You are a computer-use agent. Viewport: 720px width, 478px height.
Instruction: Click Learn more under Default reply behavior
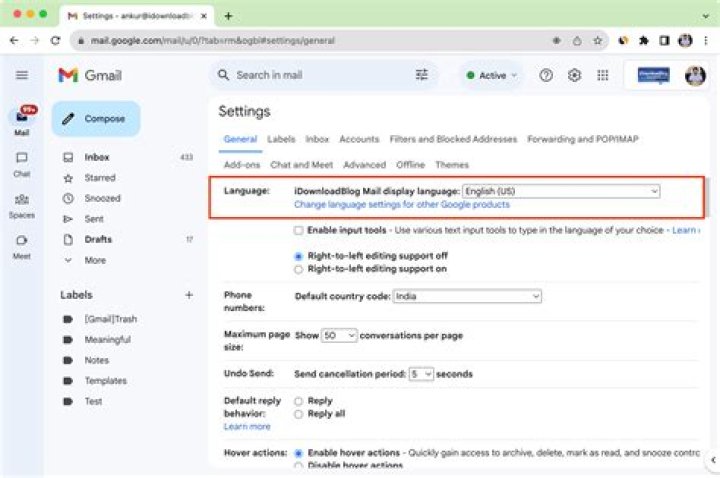pos(247,427)
